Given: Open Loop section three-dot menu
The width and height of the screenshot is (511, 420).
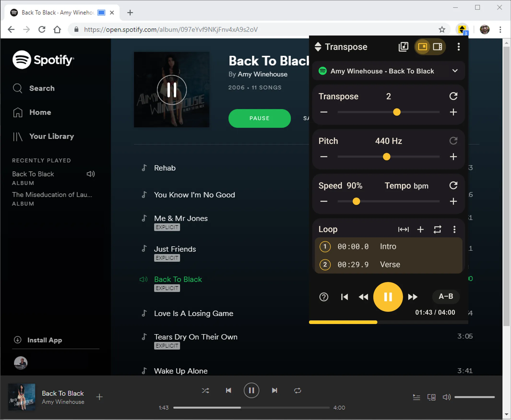Looking at the screenshot, I should (454, 229).
